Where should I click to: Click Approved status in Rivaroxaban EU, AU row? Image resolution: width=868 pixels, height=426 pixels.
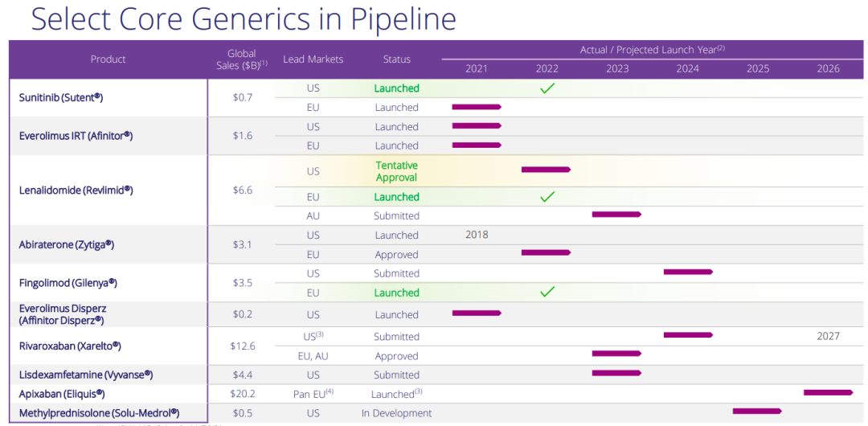coord(396,355)
